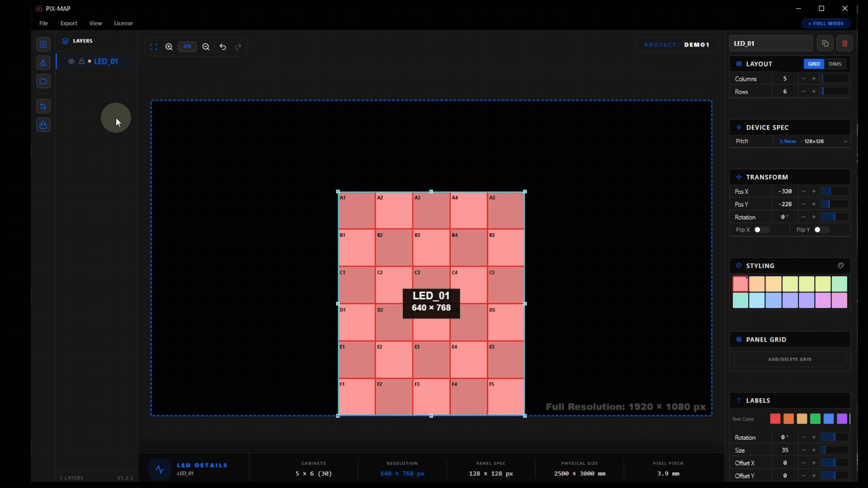Click the crop canvas icon in sidebar
Screen dimensions: 868x488
(x=43, y=107)
